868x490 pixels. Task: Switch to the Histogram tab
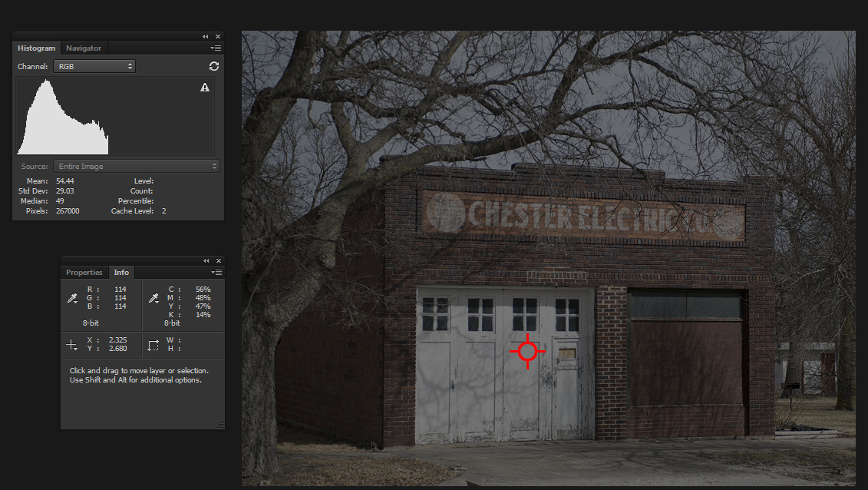pos(37,48)
